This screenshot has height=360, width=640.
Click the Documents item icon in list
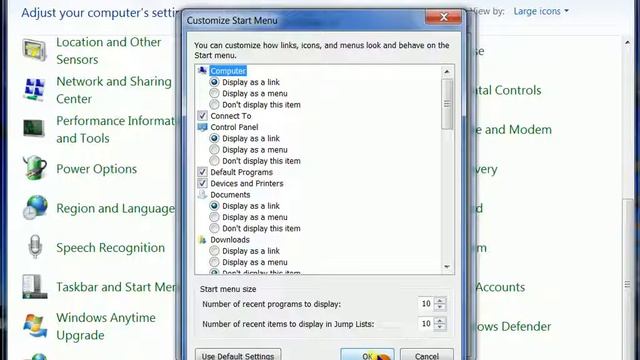coord(202,195)
